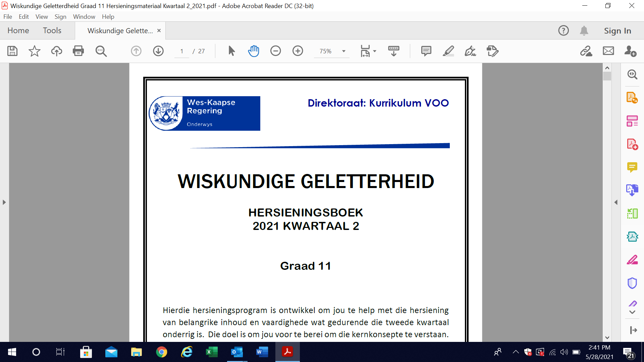Open the Combine Files tool in side panel

632,190
